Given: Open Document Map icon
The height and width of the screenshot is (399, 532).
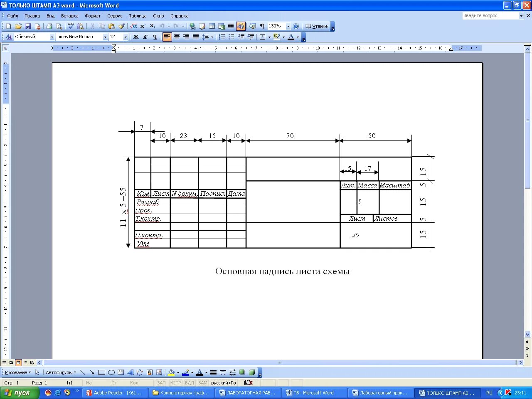Looking at the screenshot, I should 253,26.
